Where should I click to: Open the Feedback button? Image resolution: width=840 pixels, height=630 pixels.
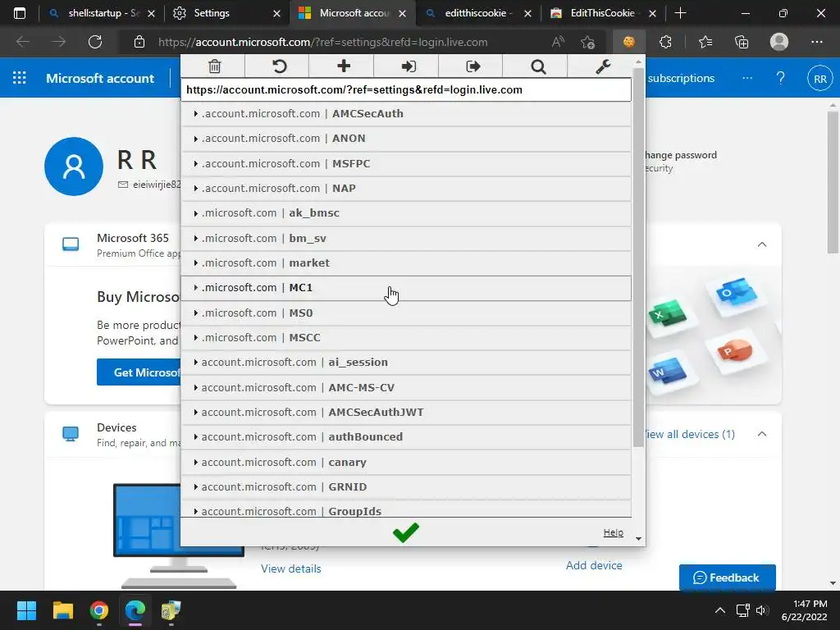click(727, 577)
